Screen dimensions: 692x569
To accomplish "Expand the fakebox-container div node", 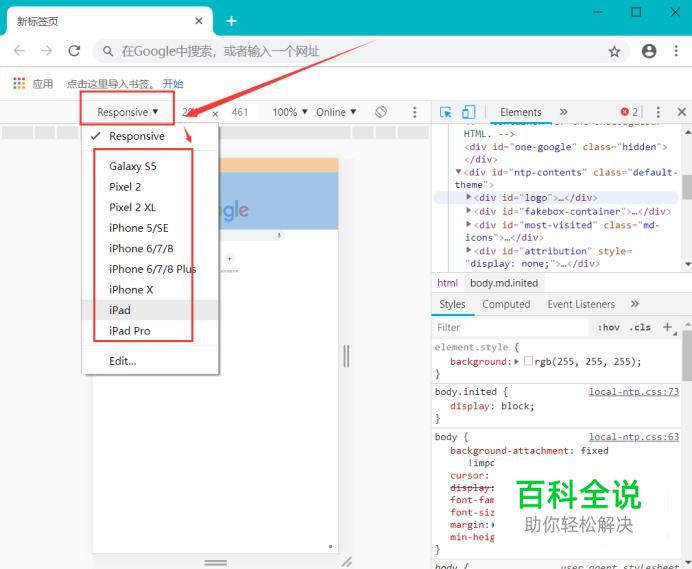I will click(x=469, y=211).
